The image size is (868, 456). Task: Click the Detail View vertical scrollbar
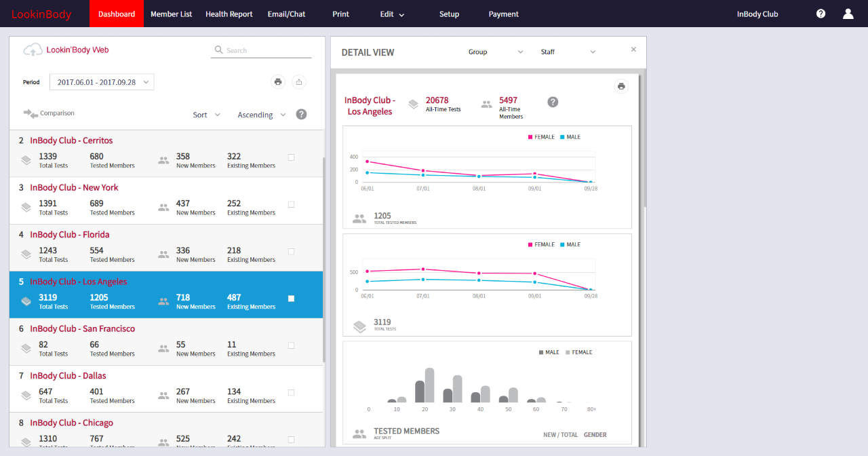pyautogui.click(x=645, y=138)
